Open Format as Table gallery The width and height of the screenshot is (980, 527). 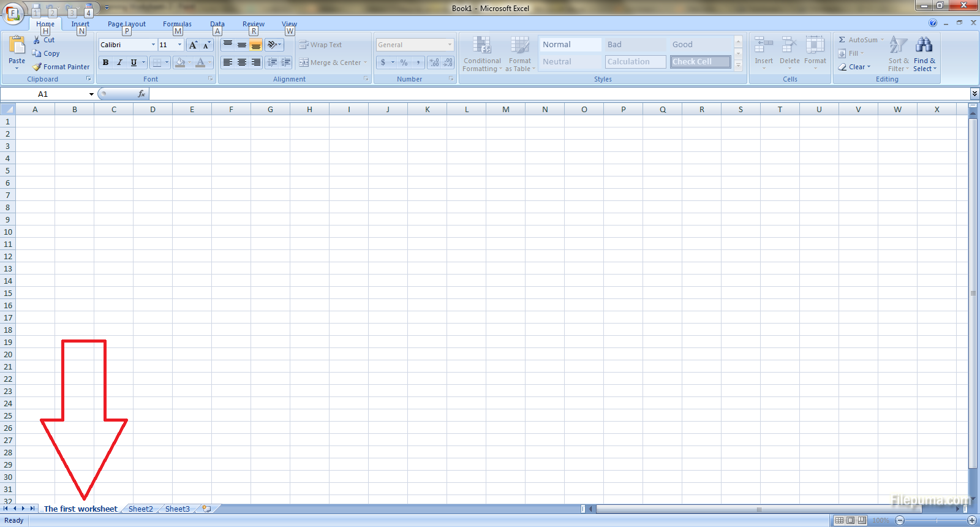520,54
